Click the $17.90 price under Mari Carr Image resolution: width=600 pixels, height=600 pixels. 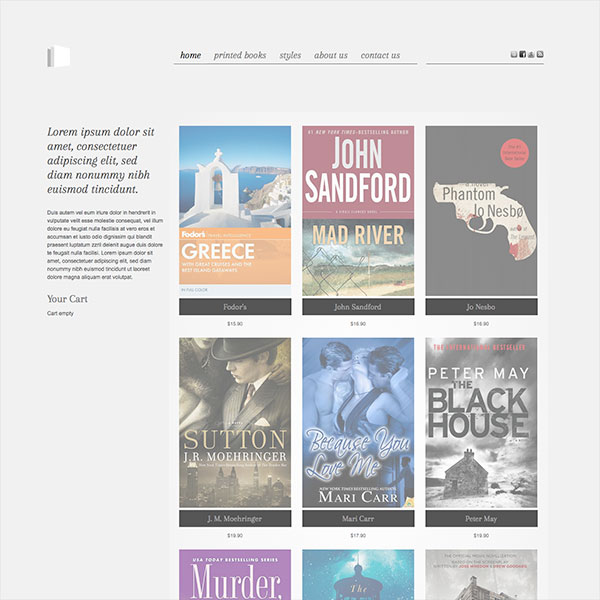click(x=358, y=535)
